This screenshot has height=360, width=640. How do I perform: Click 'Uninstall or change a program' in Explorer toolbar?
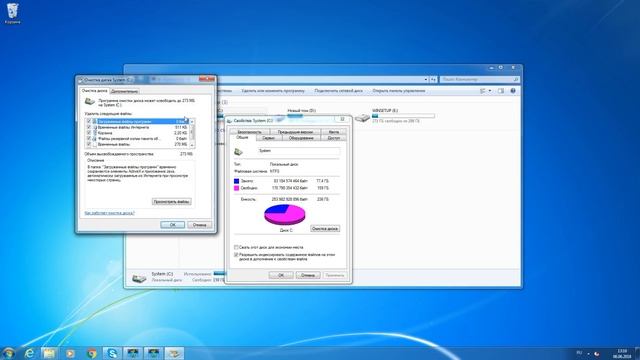click(273, 91)
